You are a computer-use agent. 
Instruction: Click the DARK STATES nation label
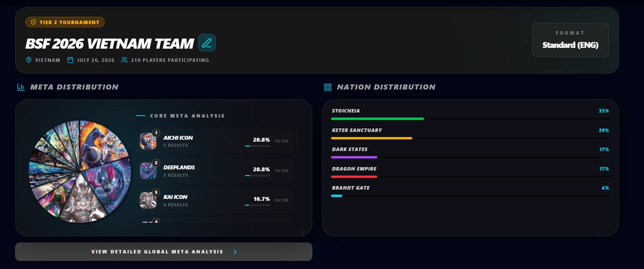click(349, 149)
